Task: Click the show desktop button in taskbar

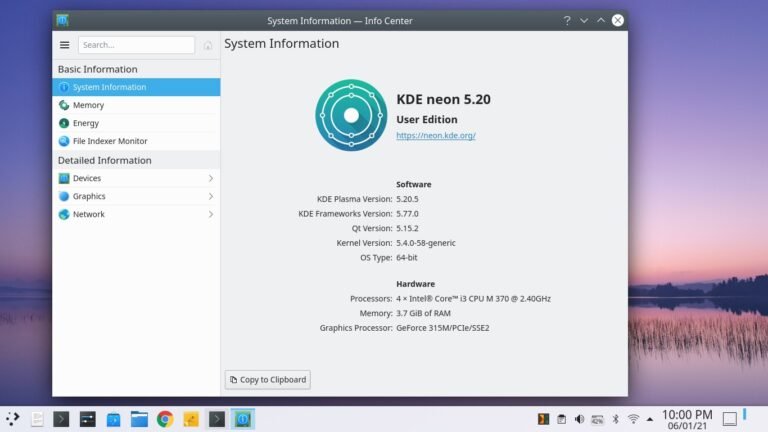Action: tap(730, 419)
